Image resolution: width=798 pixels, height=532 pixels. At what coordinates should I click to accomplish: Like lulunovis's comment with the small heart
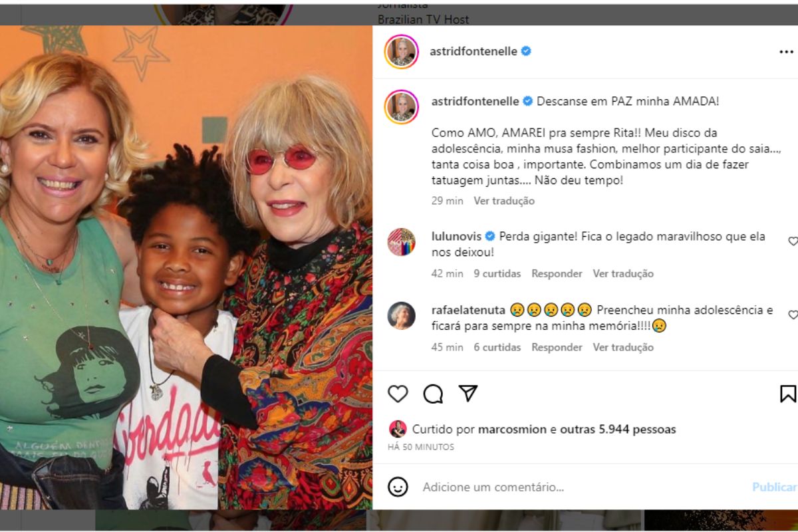tap(793, 241)
